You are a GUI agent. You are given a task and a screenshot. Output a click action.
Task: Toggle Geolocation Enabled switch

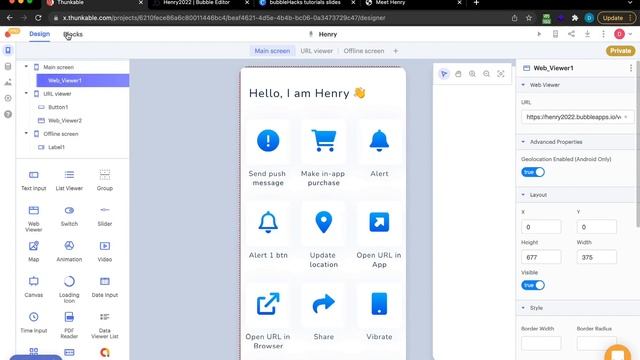tap(533, 172)
